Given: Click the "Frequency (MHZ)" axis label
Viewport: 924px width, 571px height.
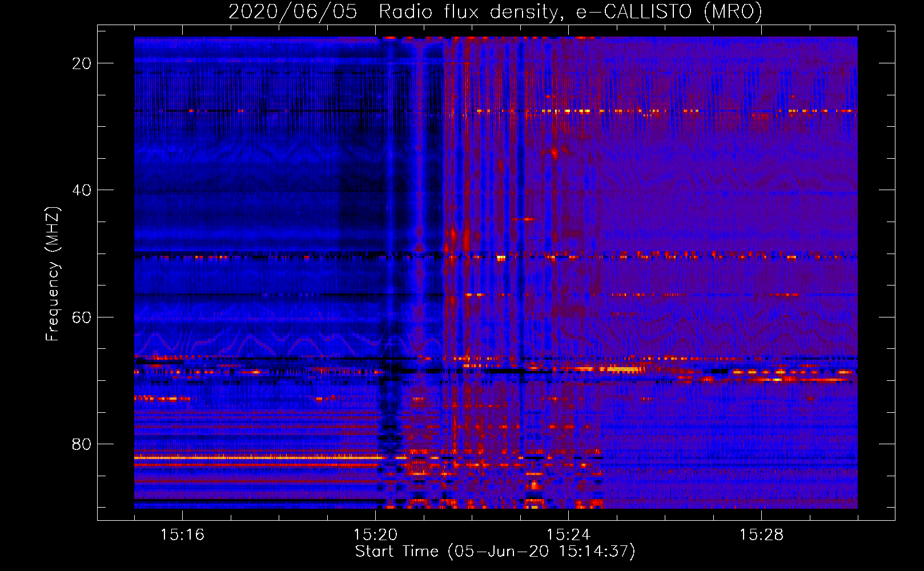Looking at the screenshot, I should point(53,274).
